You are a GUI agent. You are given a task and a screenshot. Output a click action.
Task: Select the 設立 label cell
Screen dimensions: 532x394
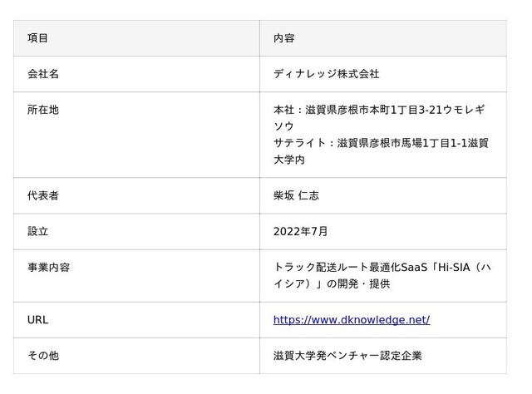[x=136, y=231]
